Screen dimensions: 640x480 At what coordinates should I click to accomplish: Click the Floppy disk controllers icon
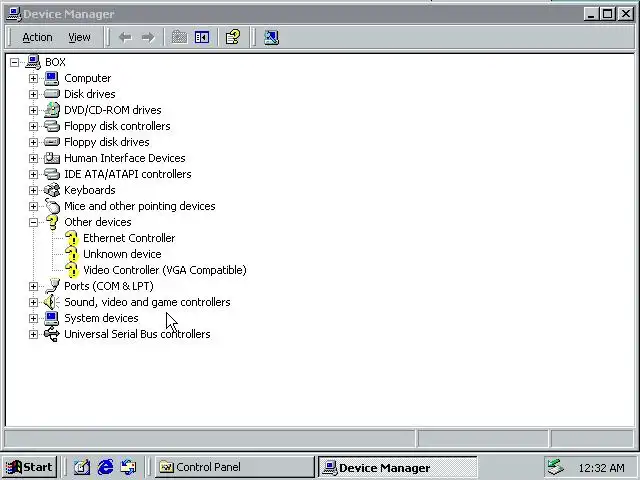tap(52, 126)
